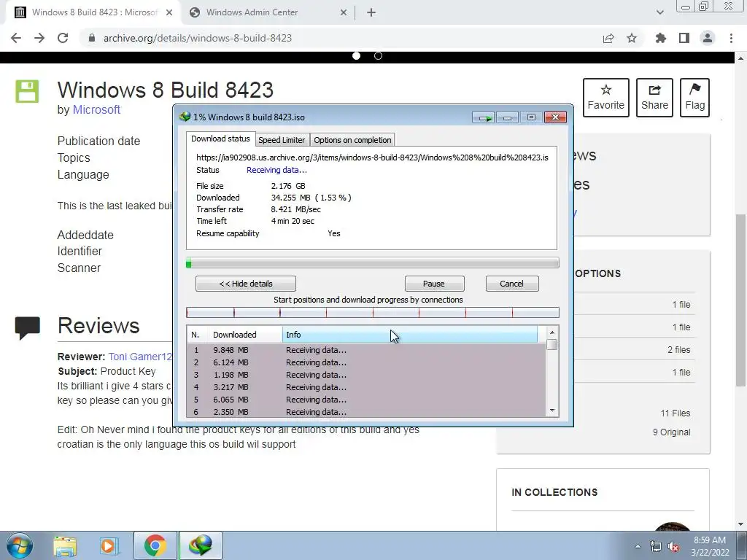Open a new browser tab
Screen dimensions: 747x560
[x=371, y=12]
